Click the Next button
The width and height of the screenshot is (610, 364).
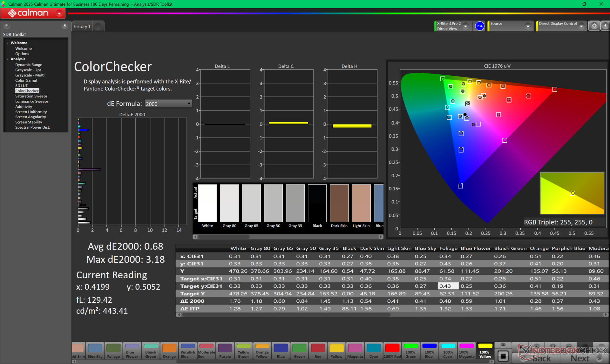click(x=580, y=358)
